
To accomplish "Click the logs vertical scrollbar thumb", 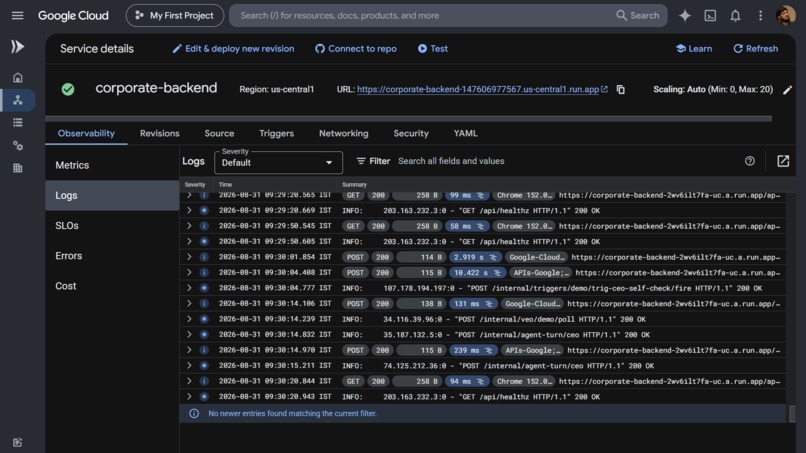I will click(x=792, y=414).
